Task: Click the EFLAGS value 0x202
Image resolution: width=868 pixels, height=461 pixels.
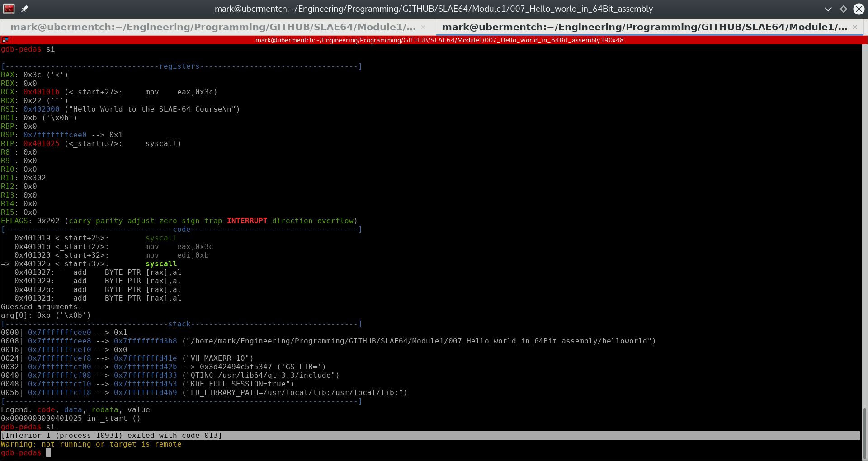Action: 48,221
